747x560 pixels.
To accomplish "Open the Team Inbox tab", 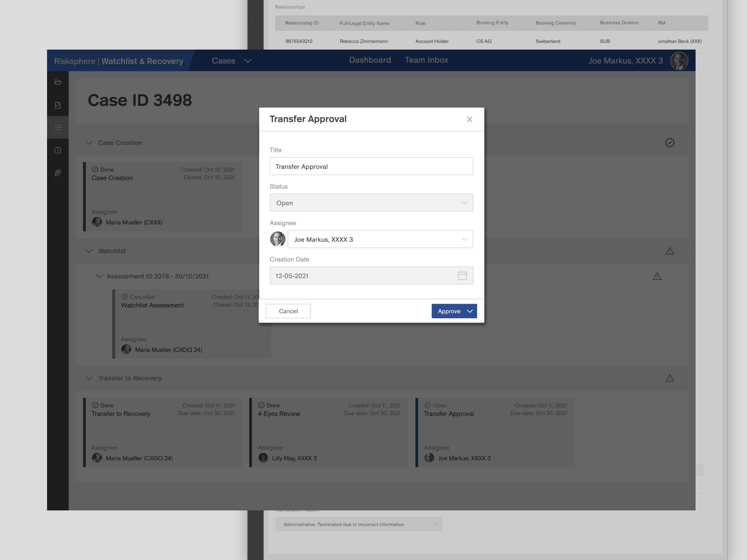I will 426,60.
